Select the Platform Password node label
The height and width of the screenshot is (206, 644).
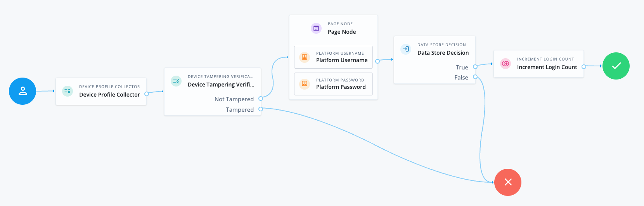point(341,87)
